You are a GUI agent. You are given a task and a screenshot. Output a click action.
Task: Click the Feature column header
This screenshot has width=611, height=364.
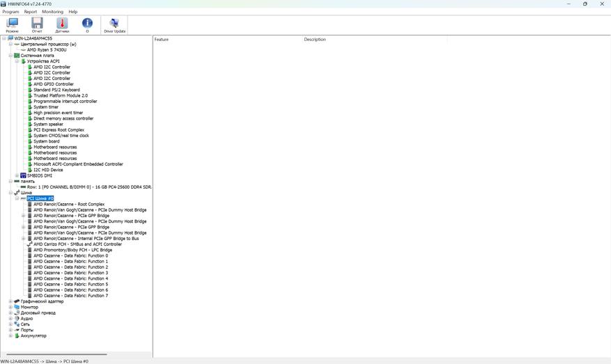228,39
